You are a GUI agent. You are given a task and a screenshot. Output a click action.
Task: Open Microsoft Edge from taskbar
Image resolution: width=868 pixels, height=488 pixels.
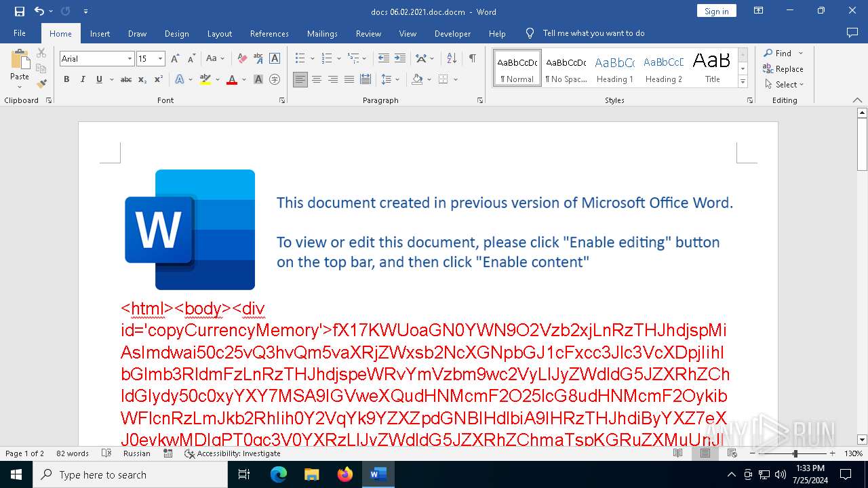coord(279,474)
